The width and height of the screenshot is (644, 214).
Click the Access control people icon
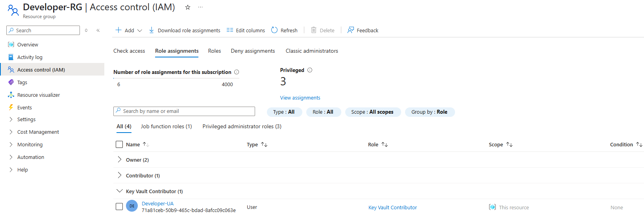click(11, 70)
